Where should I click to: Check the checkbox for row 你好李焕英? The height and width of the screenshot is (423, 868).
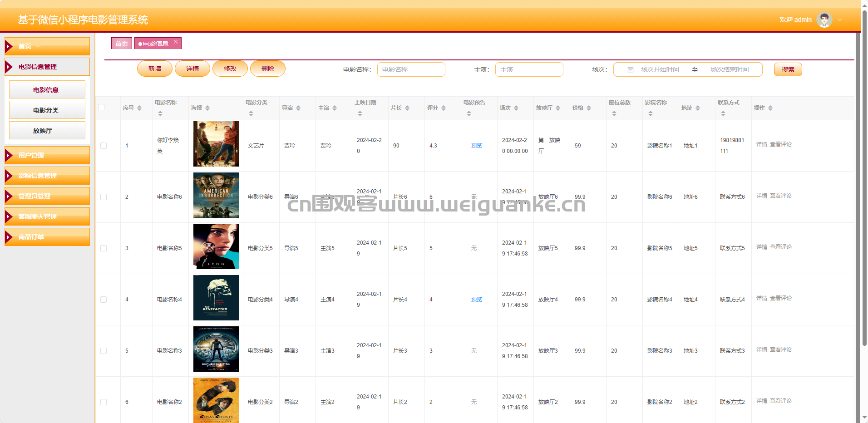tap(104, 146)
